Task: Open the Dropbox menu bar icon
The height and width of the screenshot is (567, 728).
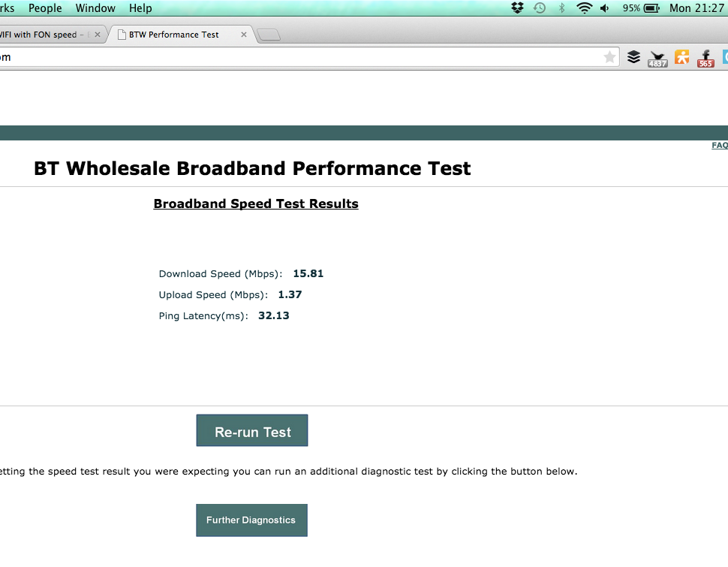Action: pos(517,8)
